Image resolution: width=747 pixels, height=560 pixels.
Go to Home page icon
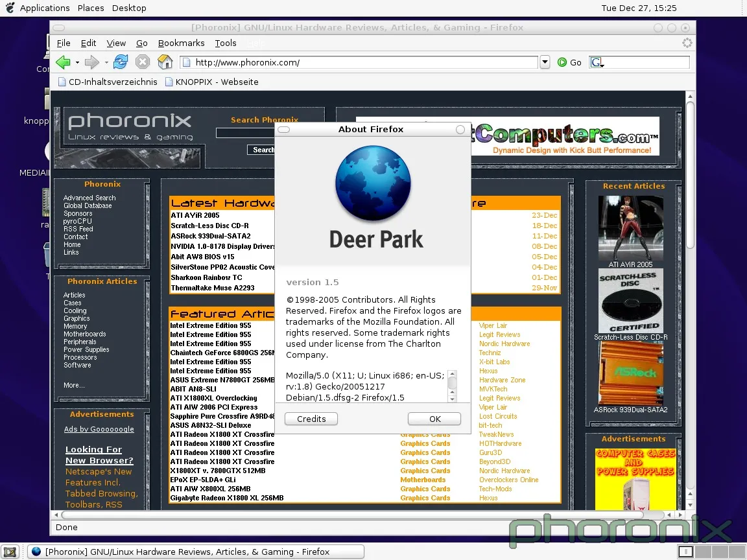165,62
